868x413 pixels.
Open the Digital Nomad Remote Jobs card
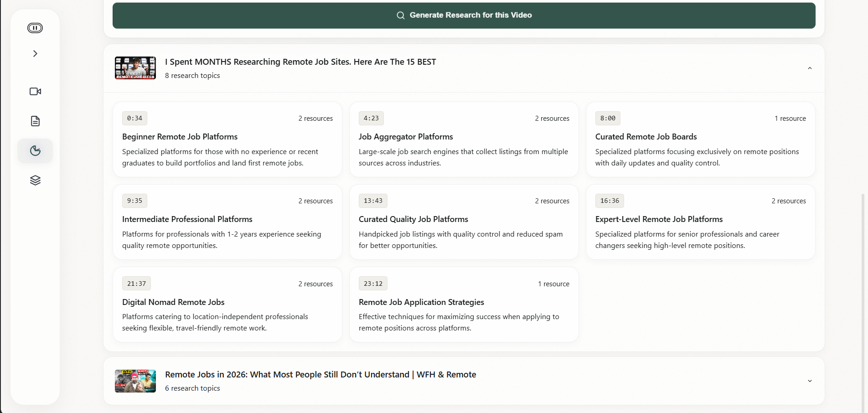point(227,305)
